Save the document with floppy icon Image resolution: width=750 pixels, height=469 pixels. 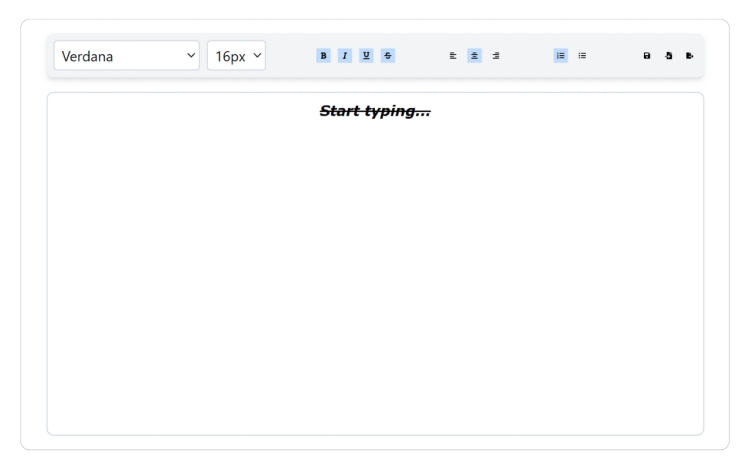(x=647, y=55)
